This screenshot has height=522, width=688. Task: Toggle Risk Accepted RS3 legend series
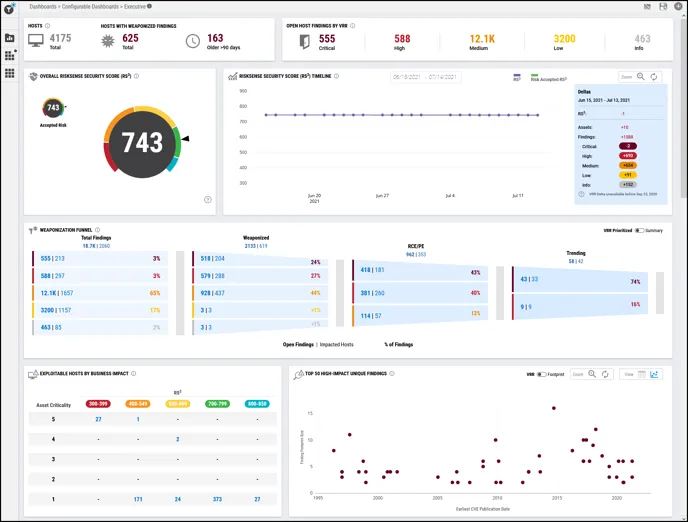548,77
